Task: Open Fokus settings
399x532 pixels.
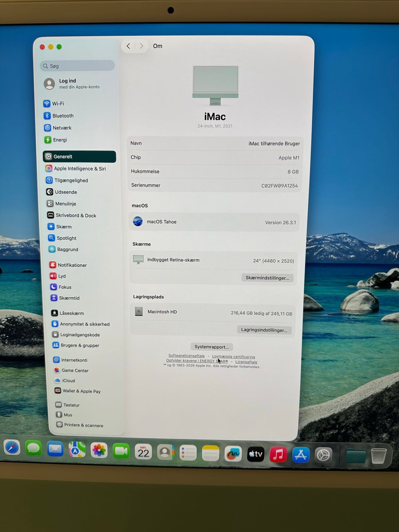Action: point(61,287)
